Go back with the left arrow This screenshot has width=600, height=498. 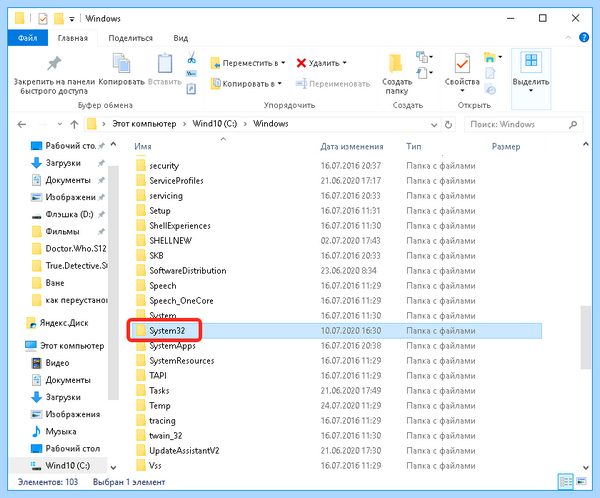22,124
